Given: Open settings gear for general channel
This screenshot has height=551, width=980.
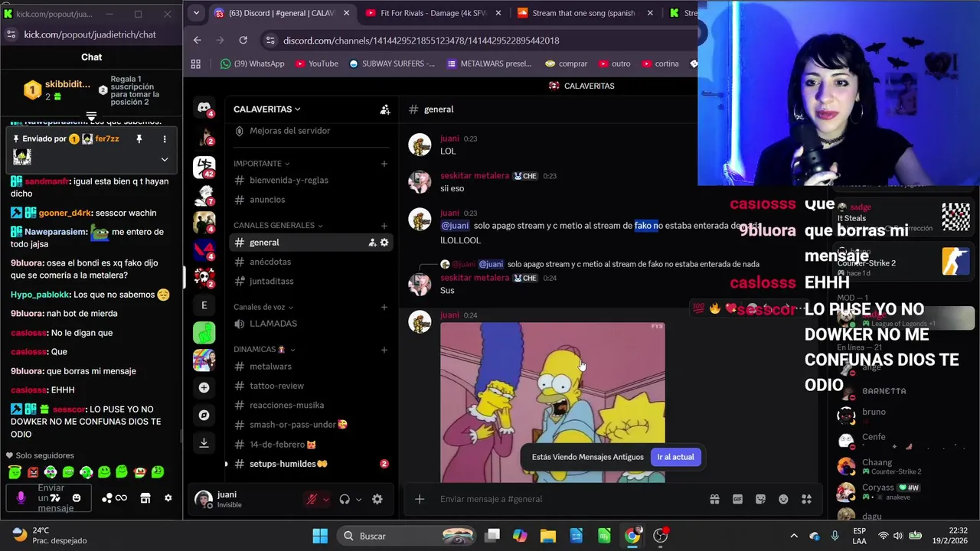Looking at the screenshot, I should point(384,243).
